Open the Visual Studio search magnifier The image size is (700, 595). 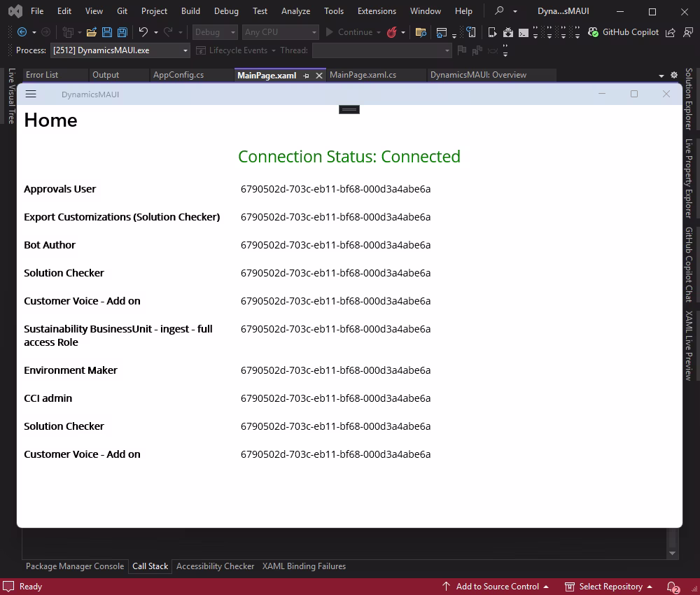tap(500, 10)
